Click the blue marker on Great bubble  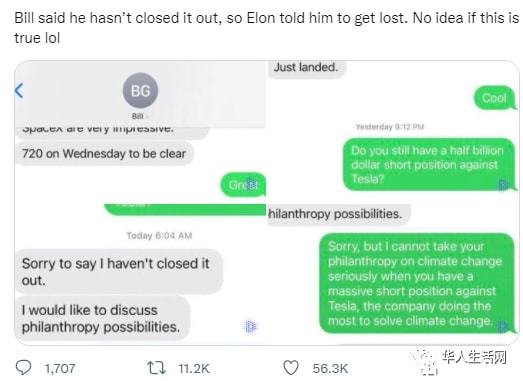click(251, 182)
